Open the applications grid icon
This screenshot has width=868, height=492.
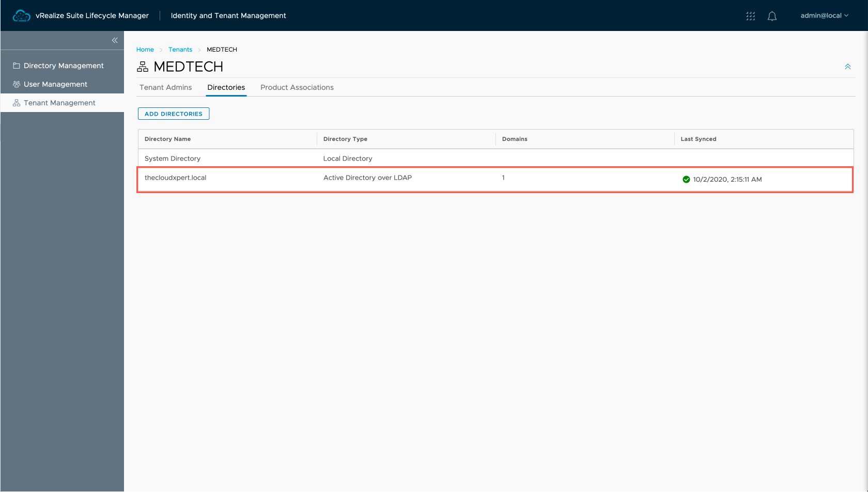750,16
